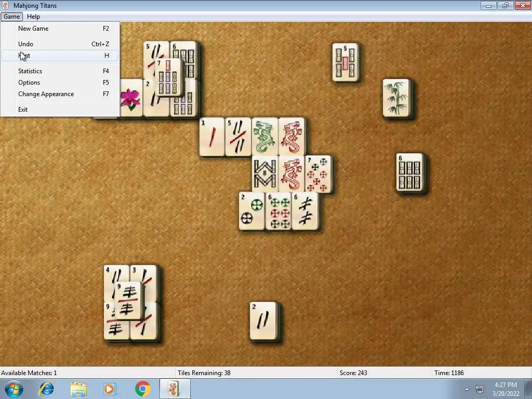The image size is (532, 399).
Task: Choose Exit in the Game menu
Action: pyautogui.click(x=60, y=110)
